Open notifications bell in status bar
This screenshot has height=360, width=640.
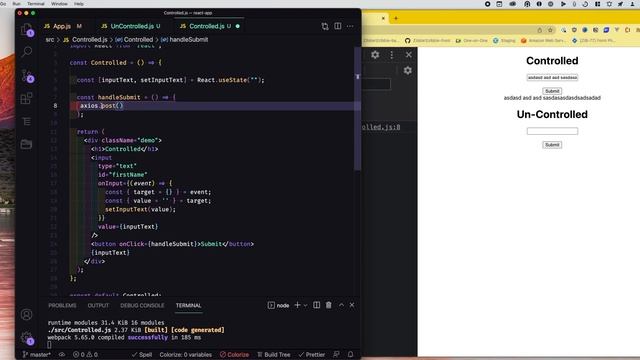pyautogui.click(x=351, y=354)
